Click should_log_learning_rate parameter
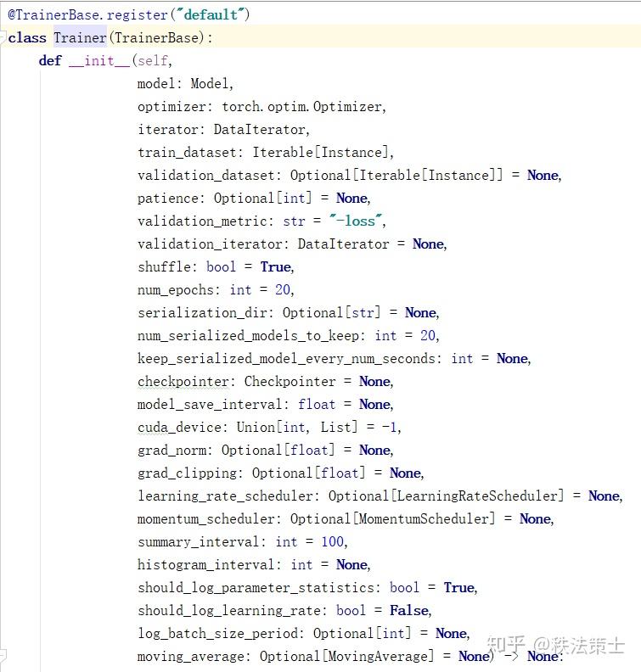The image size is (641, 672). (x=228, y=611)
